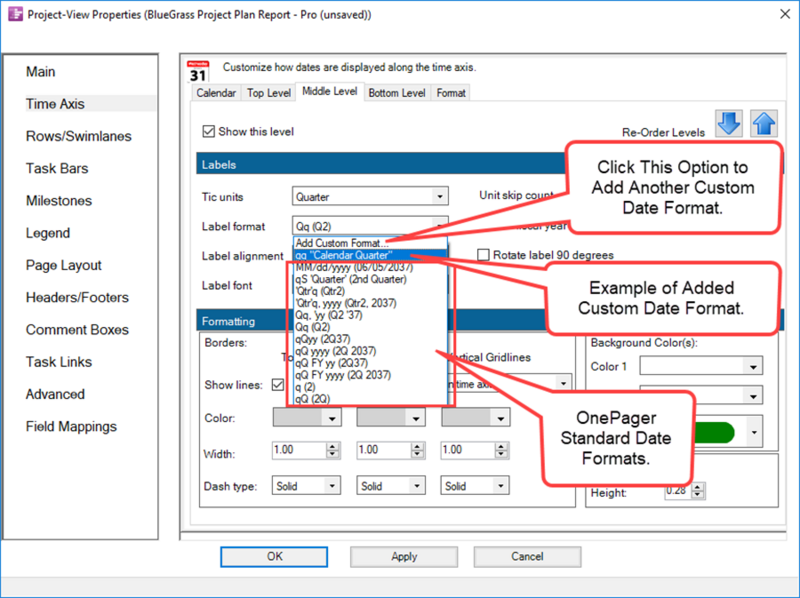This screenshot has height=598, width=800.
Task: Click the OK button
Action: click(274, 557)
